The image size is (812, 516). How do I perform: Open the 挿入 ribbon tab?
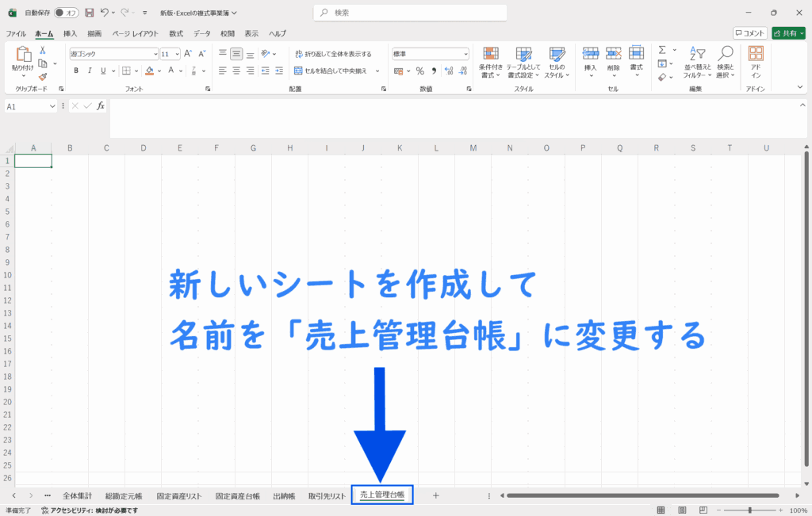[x=71, y=33]
